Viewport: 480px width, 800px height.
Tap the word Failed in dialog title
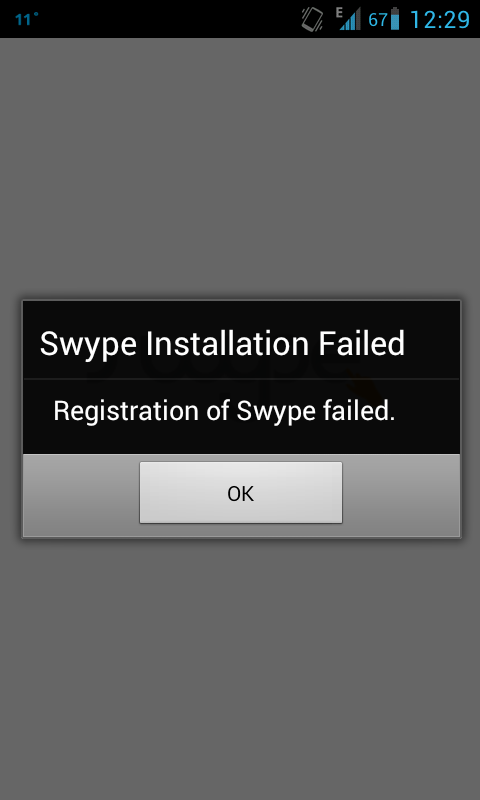(362, 343)
